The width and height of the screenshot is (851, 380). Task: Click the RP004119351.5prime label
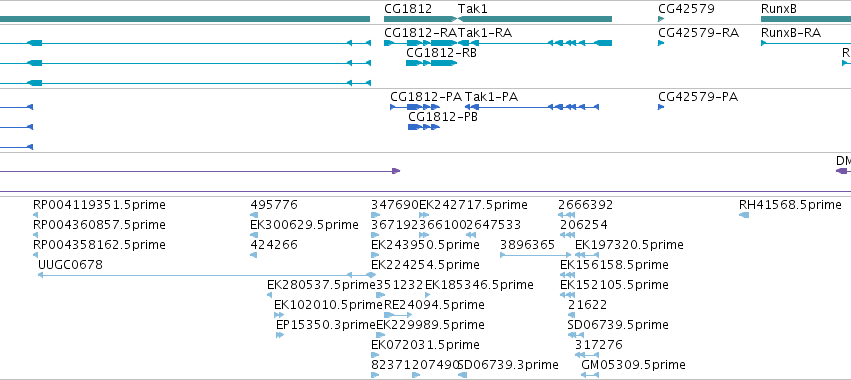(x=99, y=205)
